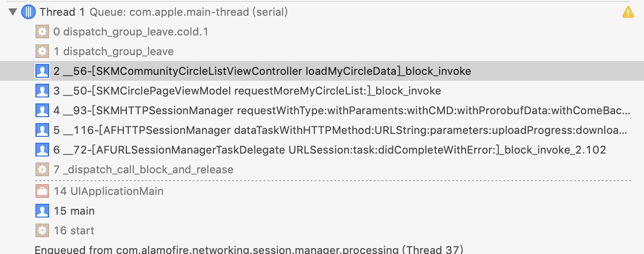The height and width of the screenshot is (254, 644).
Task: Collapse the Thread 1 disclosure triangle
Action: (x=13, y=12)
